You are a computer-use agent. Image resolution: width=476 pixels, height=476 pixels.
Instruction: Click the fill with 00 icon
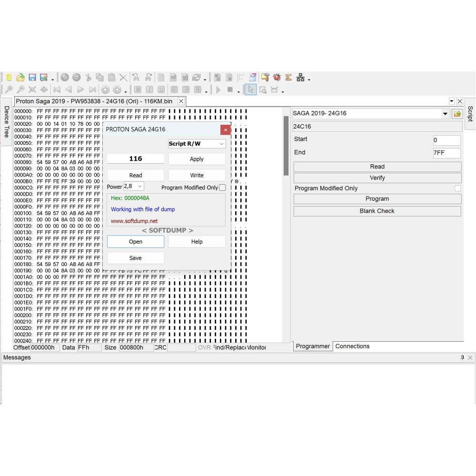click(x=185, y=78)
